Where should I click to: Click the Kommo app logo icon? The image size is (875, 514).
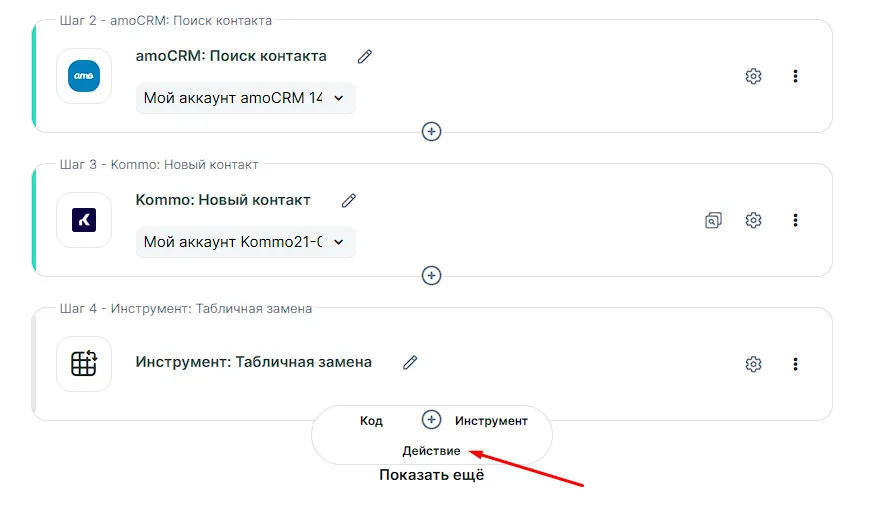(x=84, y=220)
